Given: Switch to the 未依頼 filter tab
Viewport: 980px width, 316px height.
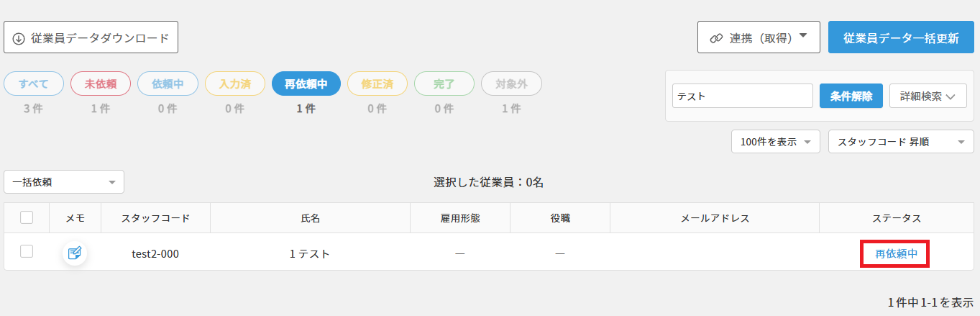Looking at the screenshot, I should point(101,84).
